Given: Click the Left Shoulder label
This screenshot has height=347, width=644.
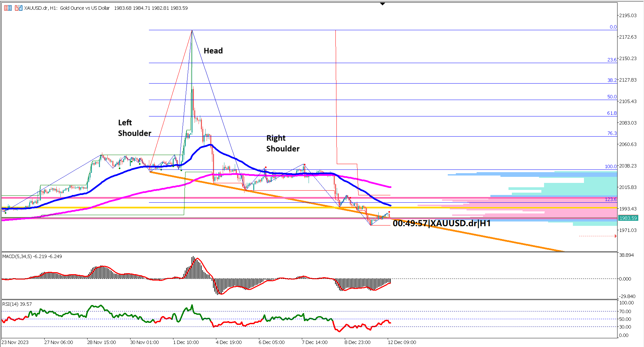Looking at the screenshot, I should coord(134,128).
